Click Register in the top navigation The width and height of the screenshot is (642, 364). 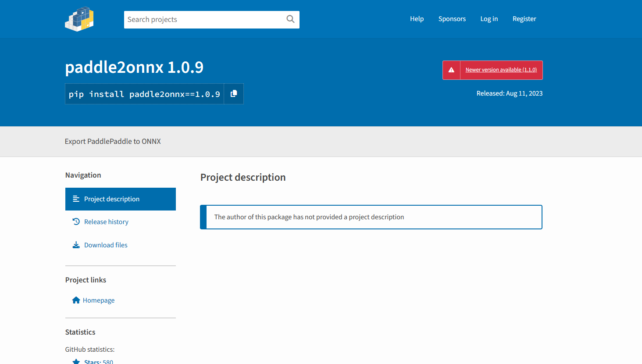click(524, 18)
